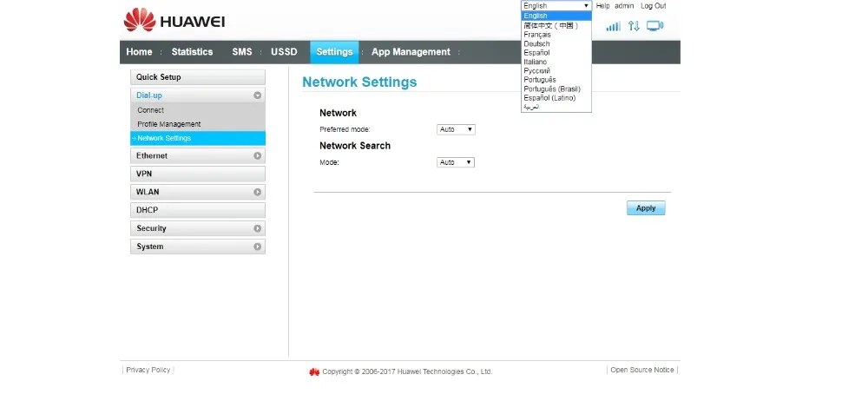Viewport: 868px width, 414px height.
Task: Select Network Settings sidebar item
Action: (x=198, y=138)
